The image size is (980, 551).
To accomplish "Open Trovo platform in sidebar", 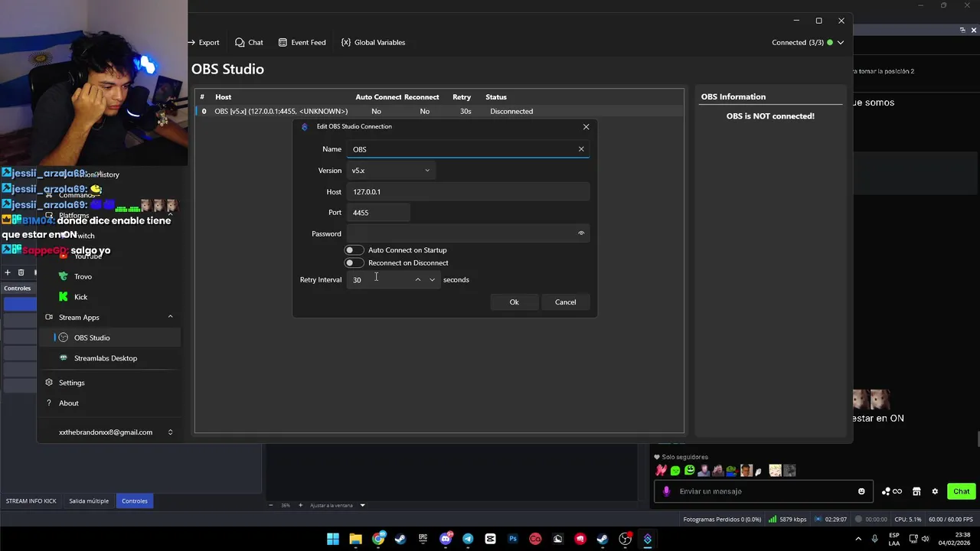I will pos(83,276).
